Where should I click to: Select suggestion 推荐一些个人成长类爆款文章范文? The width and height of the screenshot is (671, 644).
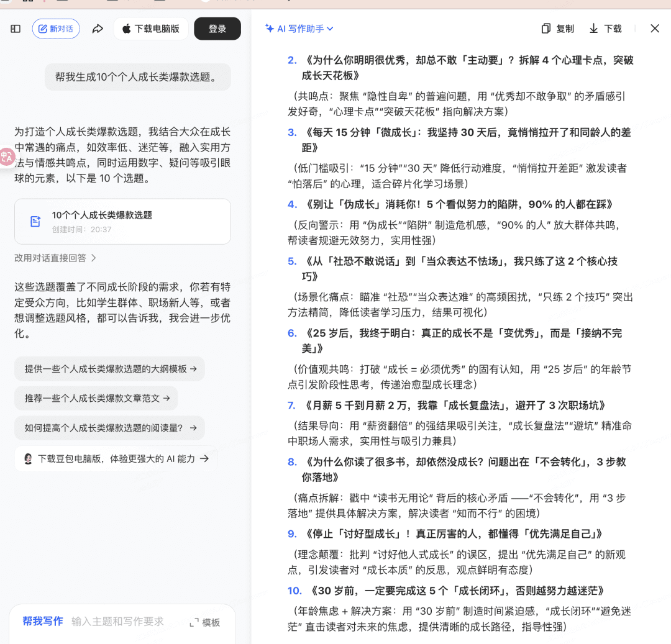[96, 398]
